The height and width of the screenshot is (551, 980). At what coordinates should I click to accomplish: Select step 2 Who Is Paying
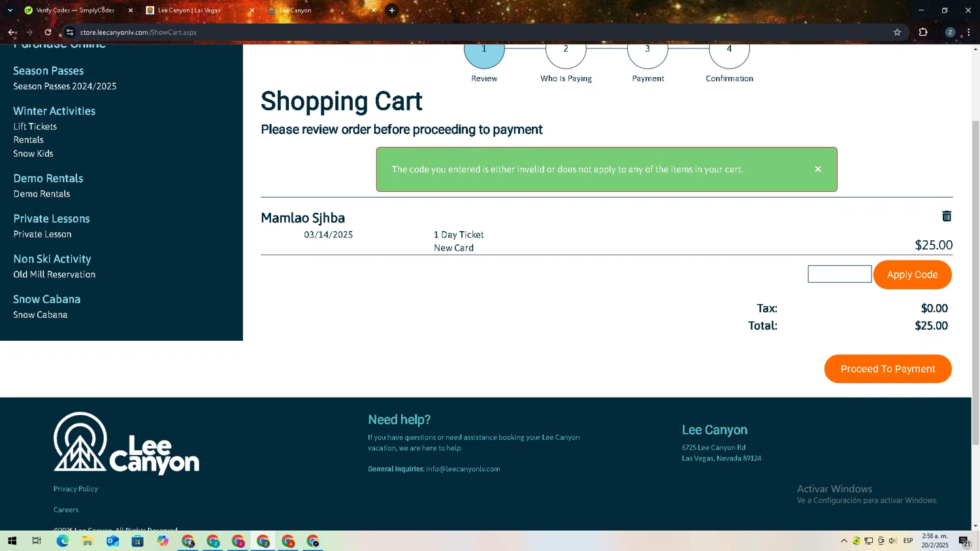tap(566, 52)
